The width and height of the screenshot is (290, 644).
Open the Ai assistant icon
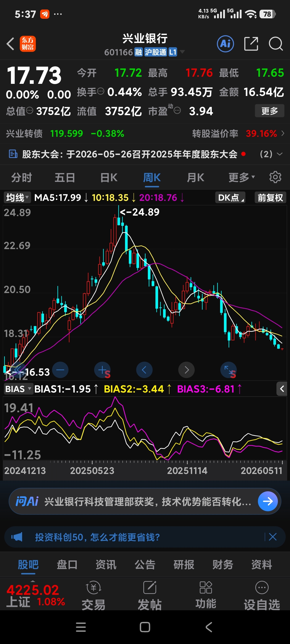coord(225,44)
